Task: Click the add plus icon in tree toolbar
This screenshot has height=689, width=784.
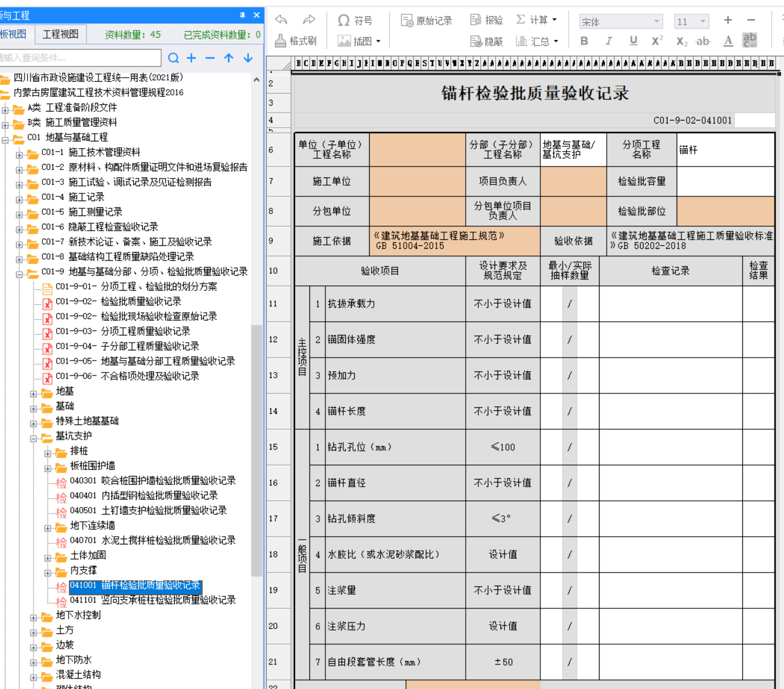Action: pos(192,58)
